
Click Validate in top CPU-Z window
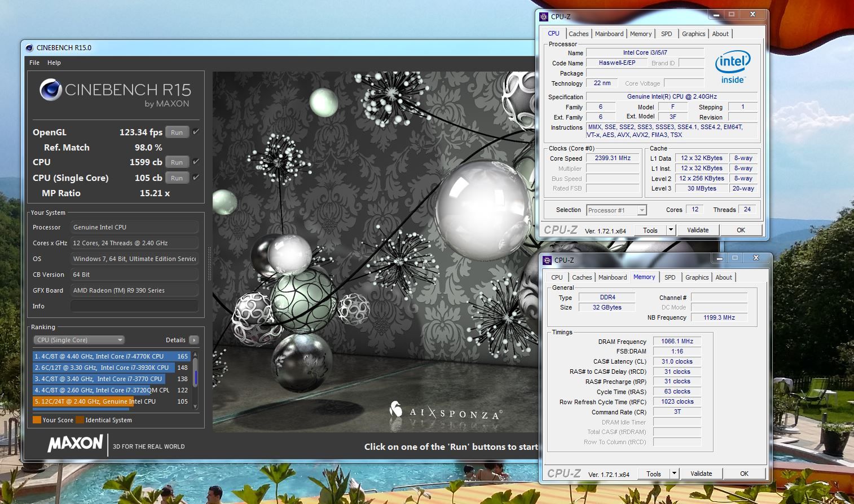point(698,230)
